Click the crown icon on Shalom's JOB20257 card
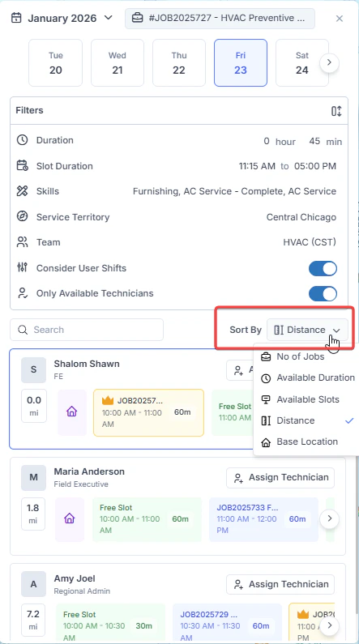359x644 pixels. 108,400
